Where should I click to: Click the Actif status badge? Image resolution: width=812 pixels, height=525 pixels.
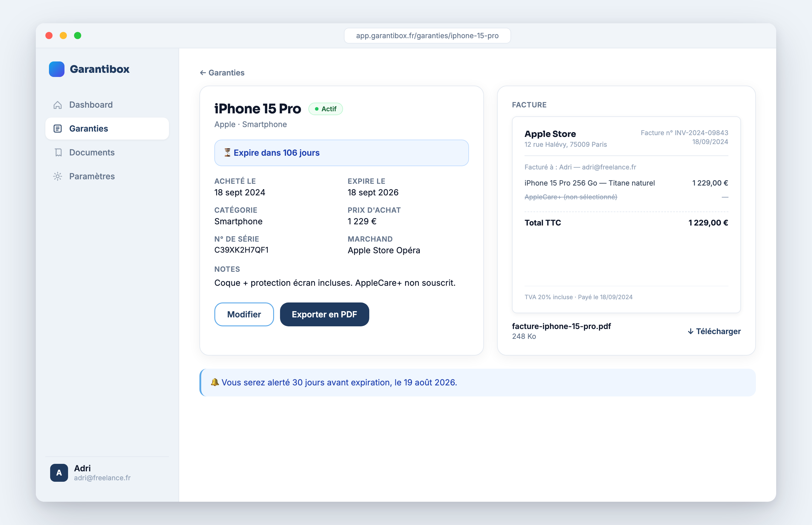pos(325,109)
